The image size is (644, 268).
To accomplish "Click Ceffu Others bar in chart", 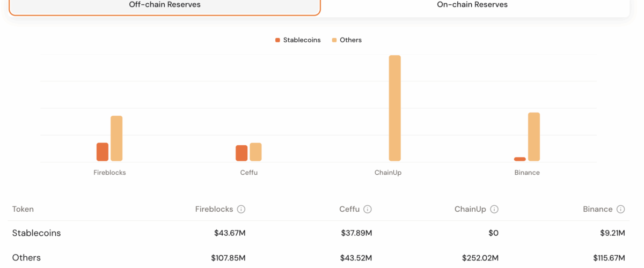I will 255,152.
